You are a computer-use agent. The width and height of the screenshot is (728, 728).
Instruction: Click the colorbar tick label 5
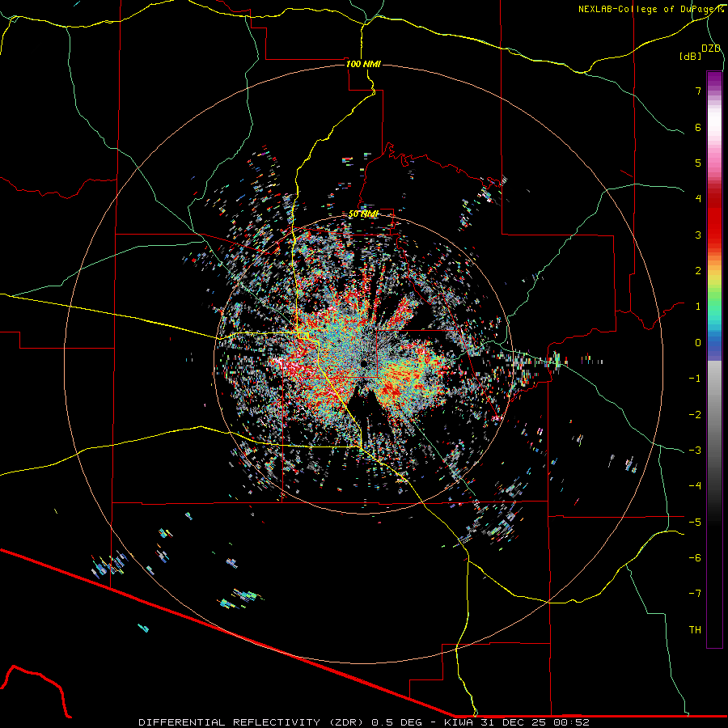[x=698, y=163]
